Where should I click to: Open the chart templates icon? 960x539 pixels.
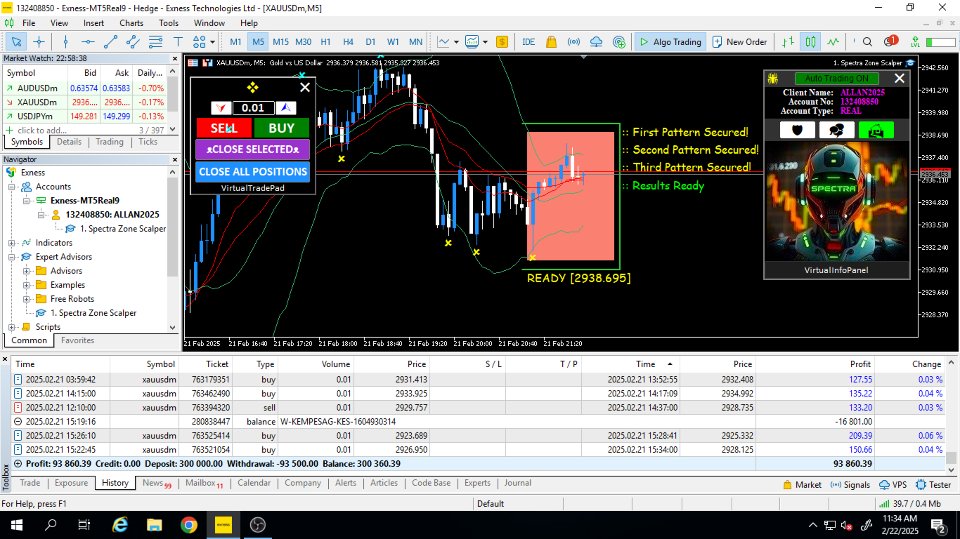(471, 42)
